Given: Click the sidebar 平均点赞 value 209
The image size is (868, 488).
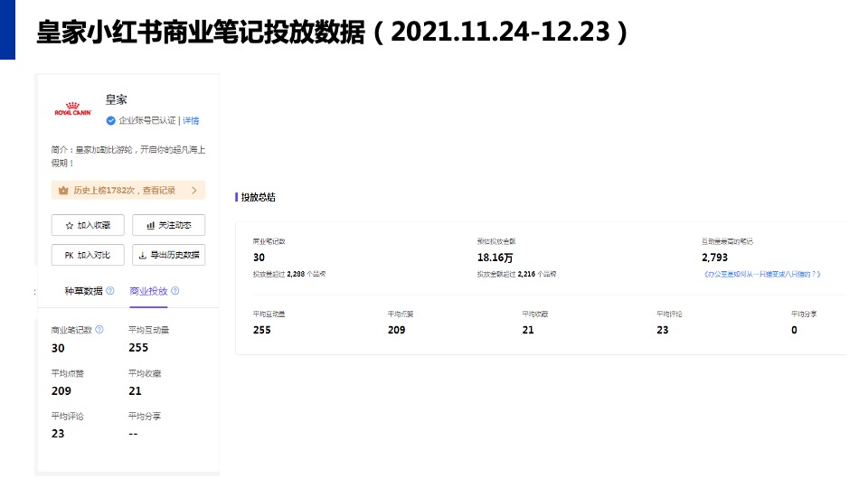Looking at the screenshot, I should [x=61, y=390].
